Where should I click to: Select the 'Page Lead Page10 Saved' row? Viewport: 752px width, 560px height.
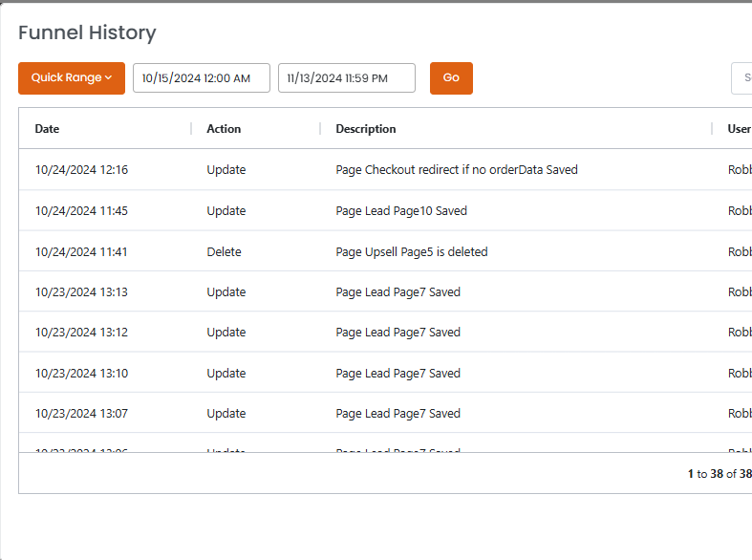coord(401,211)
